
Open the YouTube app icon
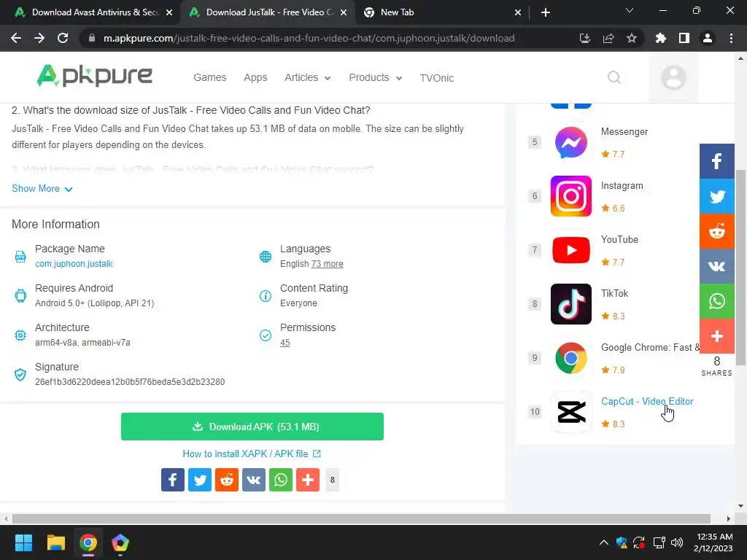570,250
